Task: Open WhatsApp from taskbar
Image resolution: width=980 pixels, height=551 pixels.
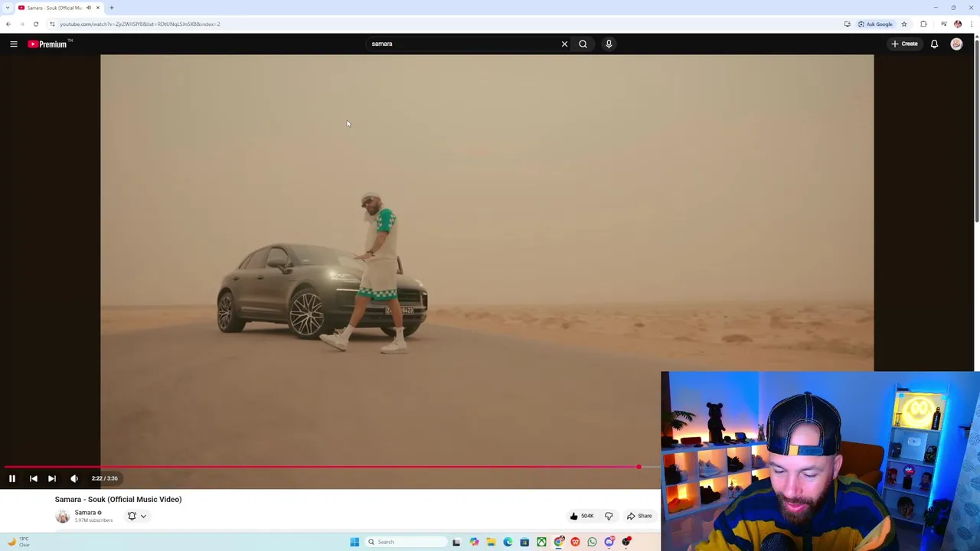Action: 592,542
